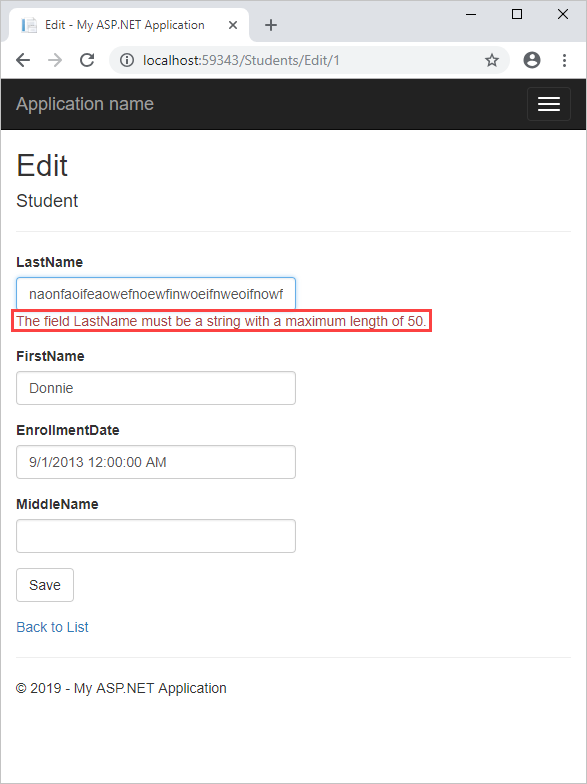Reload the page with refresh icon
Screen dimensions: 587x784
[x=87, y=60]
